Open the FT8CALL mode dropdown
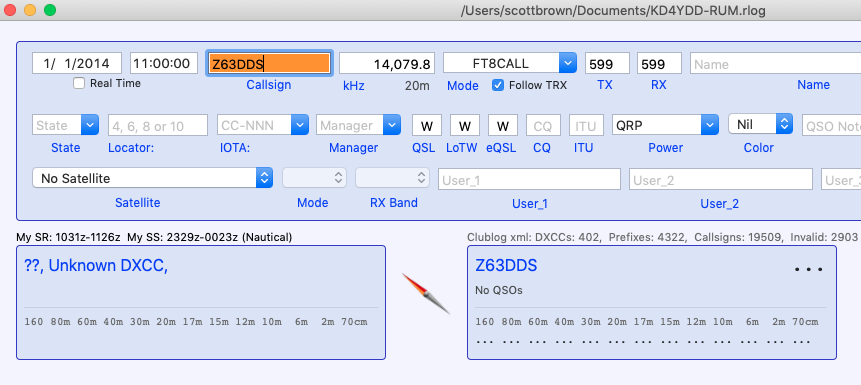 tap(568, 63)
